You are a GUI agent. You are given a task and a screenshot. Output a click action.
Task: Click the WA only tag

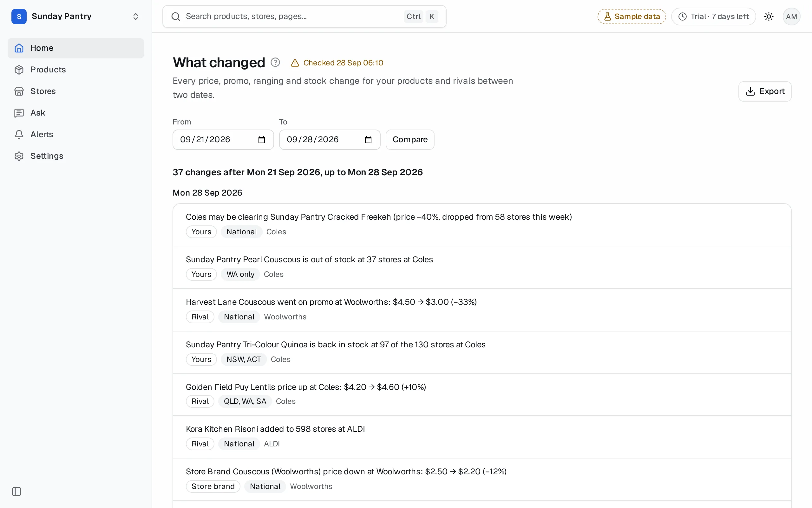click(x=240, y=274)
